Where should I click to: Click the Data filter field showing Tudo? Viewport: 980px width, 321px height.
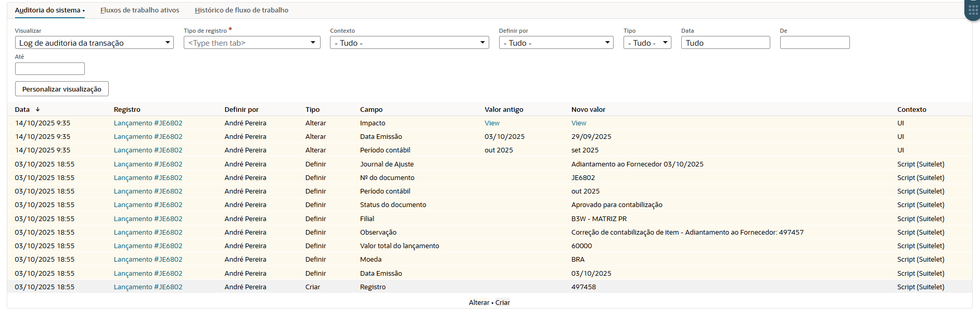725,43
